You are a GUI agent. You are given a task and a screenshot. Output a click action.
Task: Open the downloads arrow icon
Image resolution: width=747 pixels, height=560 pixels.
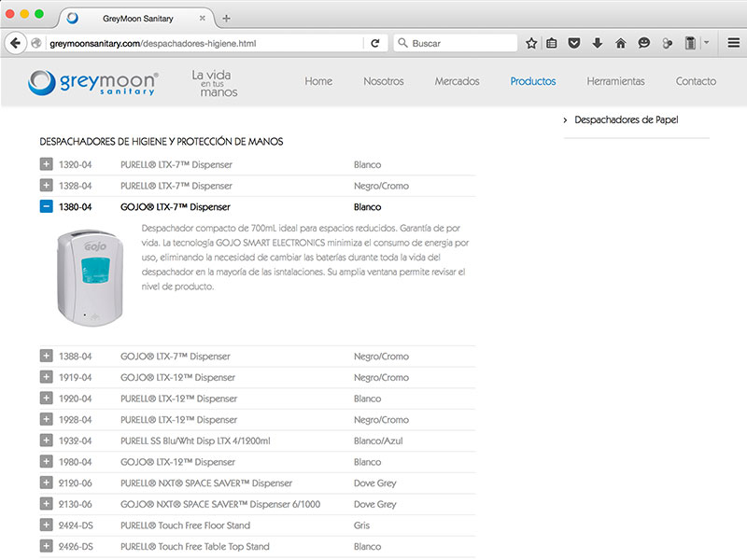point(597,43)
